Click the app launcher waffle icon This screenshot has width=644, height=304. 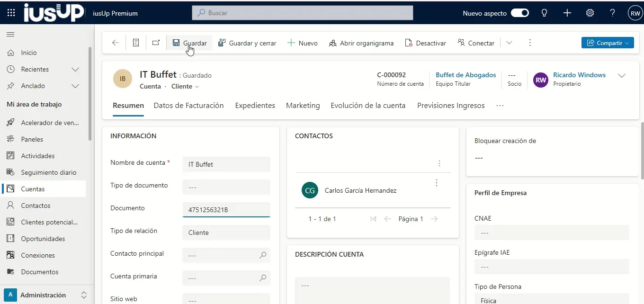click(x=11, y=13)
